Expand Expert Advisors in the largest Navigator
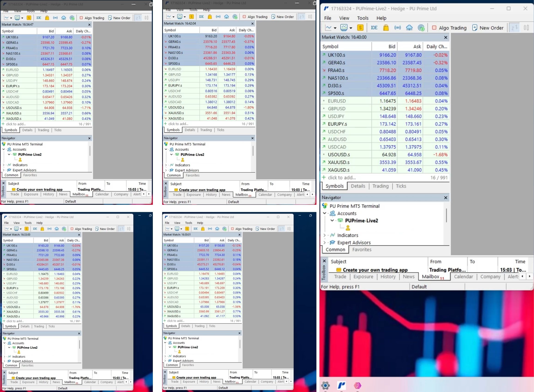The height and width of the screenshot is (392, 534). (x=324, y=243)
